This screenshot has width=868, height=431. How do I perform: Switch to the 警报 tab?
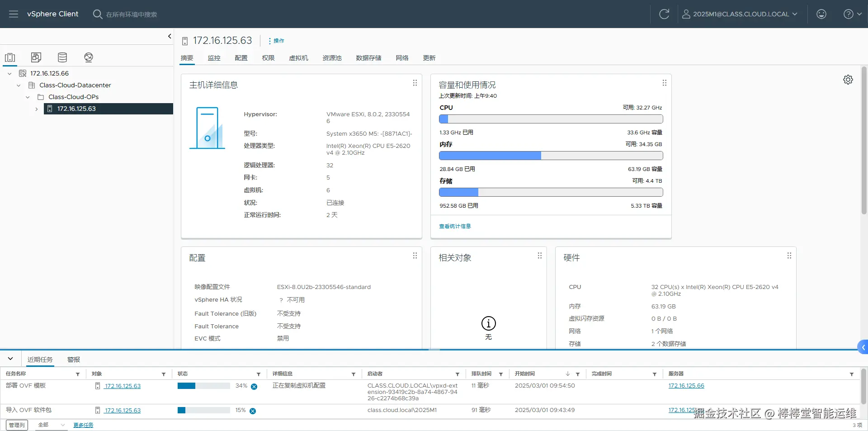click(74, 360)
